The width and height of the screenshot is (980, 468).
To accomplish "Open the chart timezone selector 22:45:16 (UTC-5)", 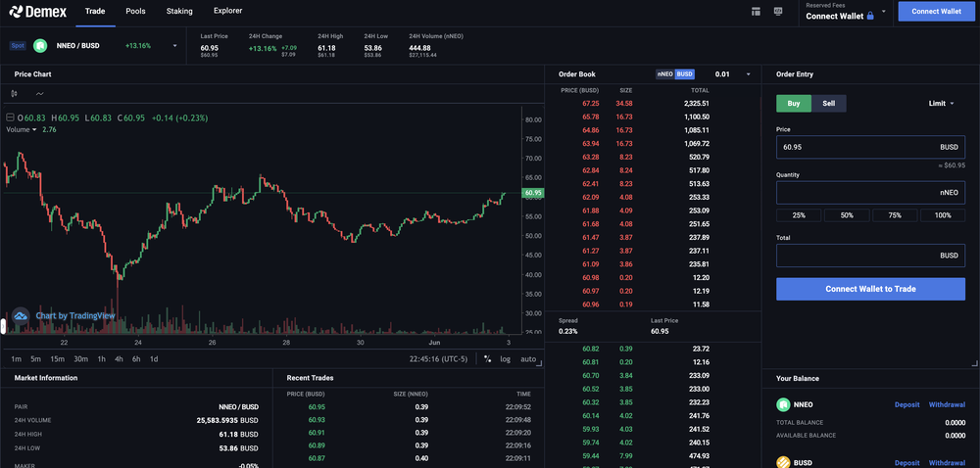I will (439, 359).
